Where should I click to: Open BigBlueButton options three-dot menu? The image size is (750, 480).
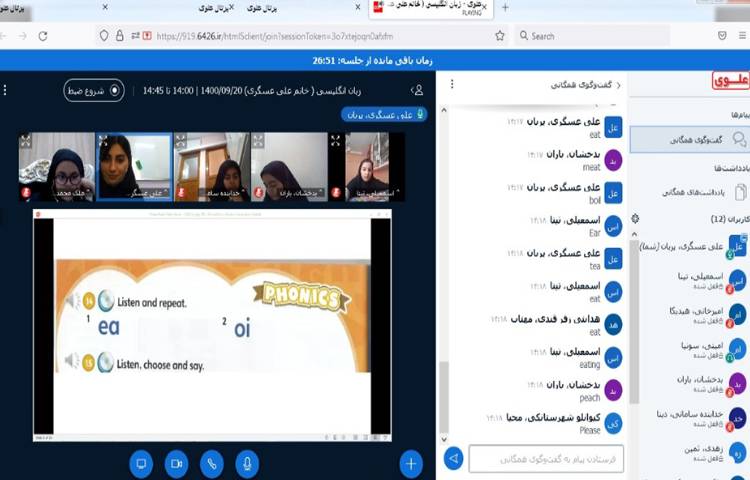click(x=5, y=90)
